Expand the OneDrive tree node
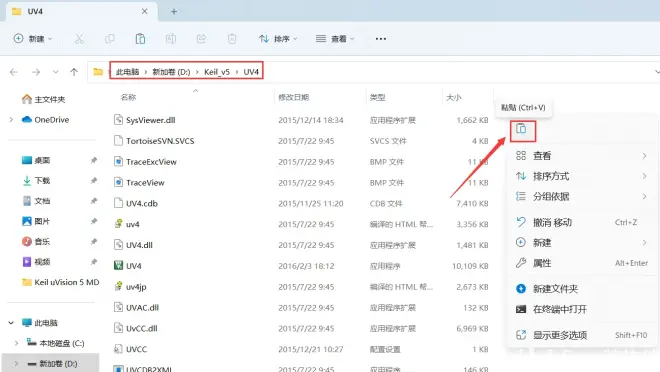Screen dimensions: 660x372 pyautogui.click(x=11, y=120)
